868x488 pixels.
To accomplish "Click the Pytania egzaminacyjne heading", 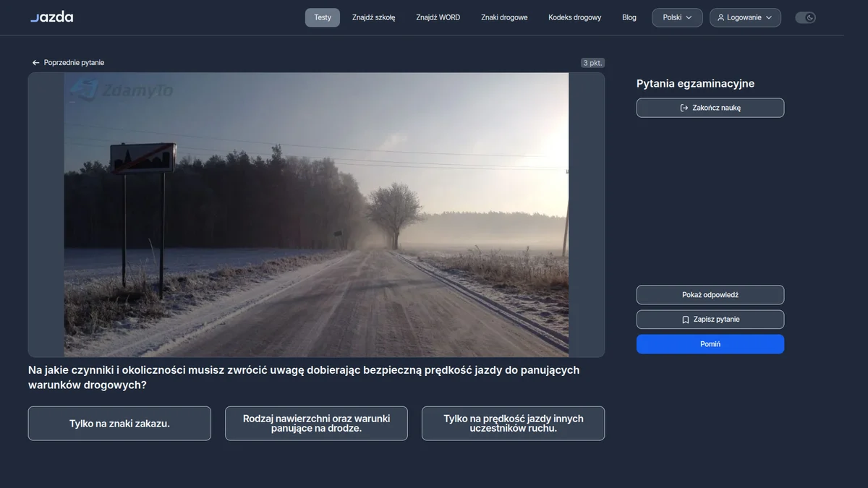I will point(695,84).
